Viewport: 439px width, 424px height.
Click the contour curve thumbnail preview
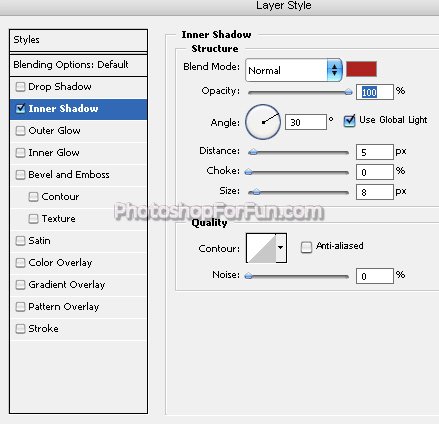[261, 248]
